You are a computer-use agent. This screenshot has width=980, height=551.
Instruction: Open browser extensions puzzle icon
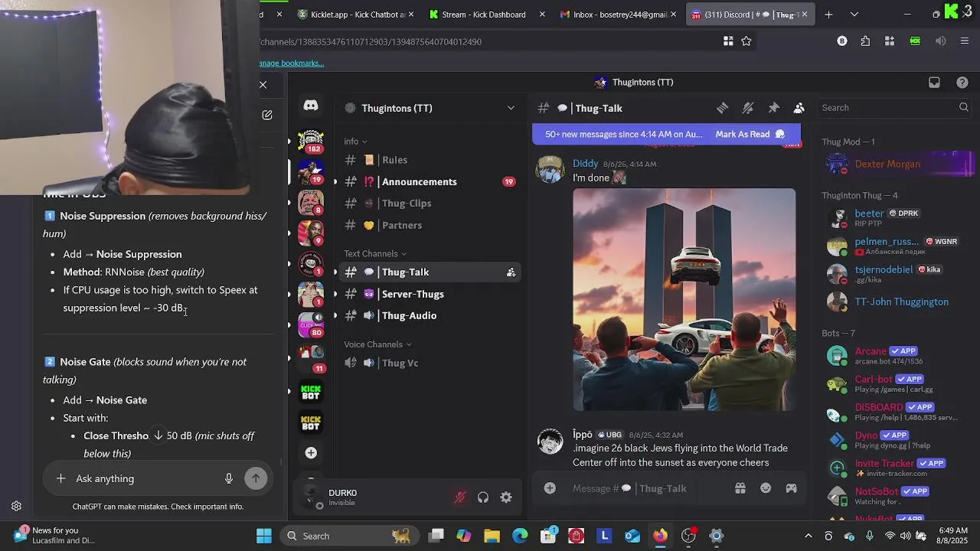click(865, 41)
